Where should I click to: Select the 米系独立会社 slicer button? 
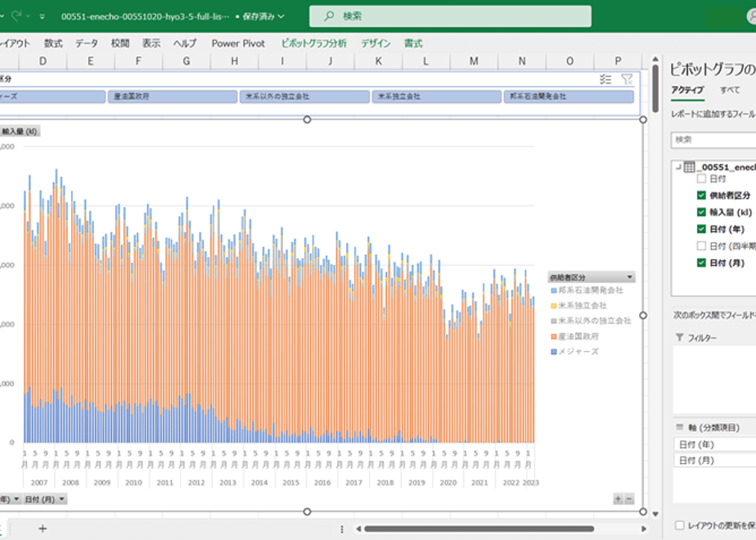coord(437,97)
